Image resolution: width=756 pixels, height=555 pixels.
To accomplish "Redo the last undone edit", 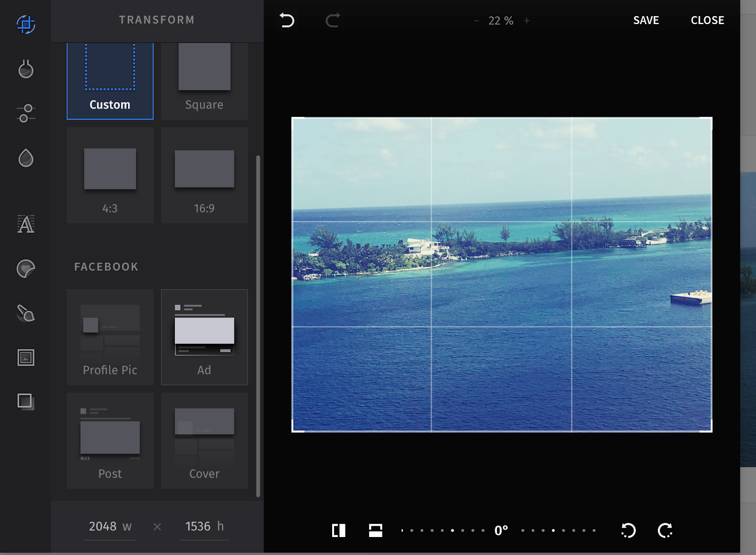I will [333, 20].
